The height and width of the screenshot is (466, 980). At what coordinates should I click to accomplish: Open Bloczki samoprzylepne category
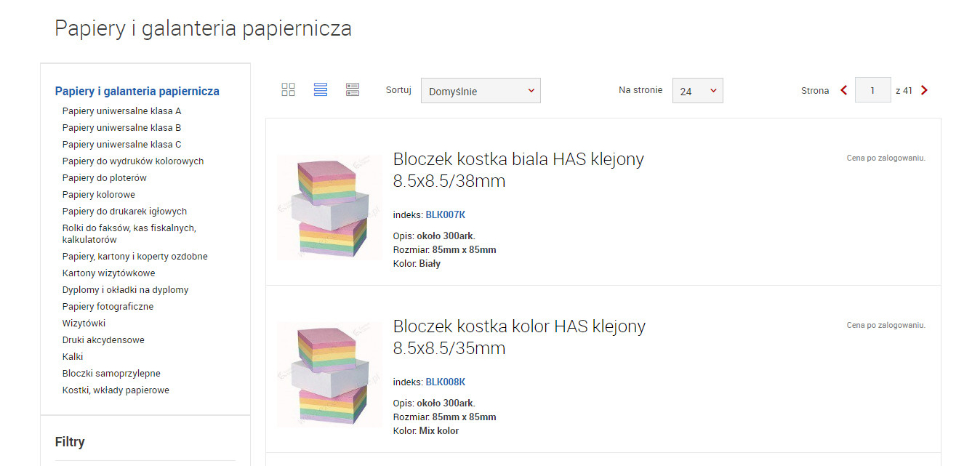coord(111,374)
